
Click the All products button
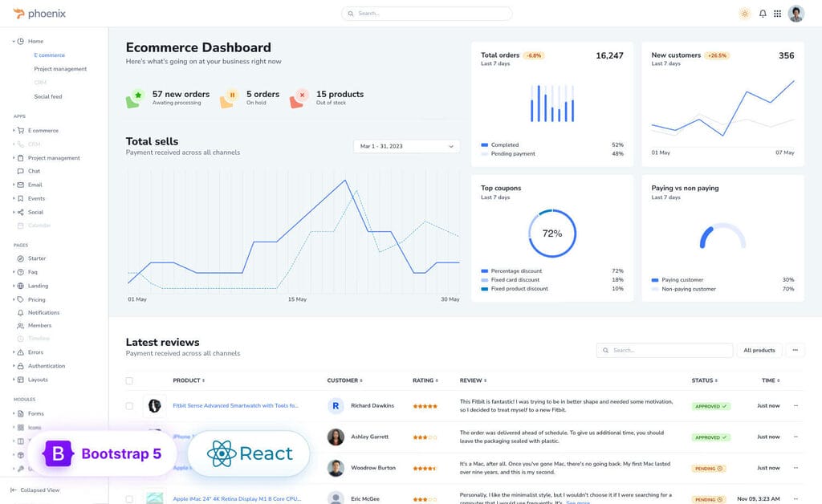759,351
